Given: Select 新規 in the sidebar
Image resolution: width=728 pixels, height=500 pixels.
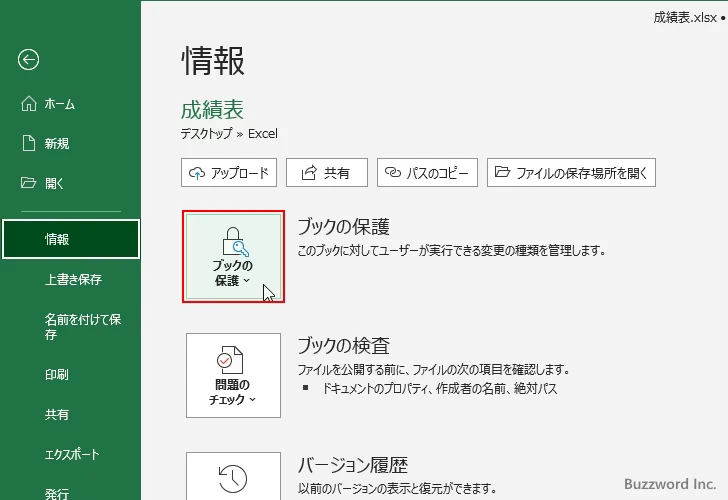Looking at the screenshot, I should coord(57,143).
